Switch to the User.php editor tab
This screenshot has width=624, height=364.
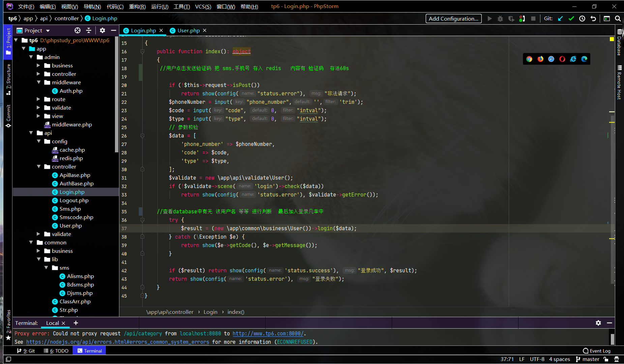(188, 30)
